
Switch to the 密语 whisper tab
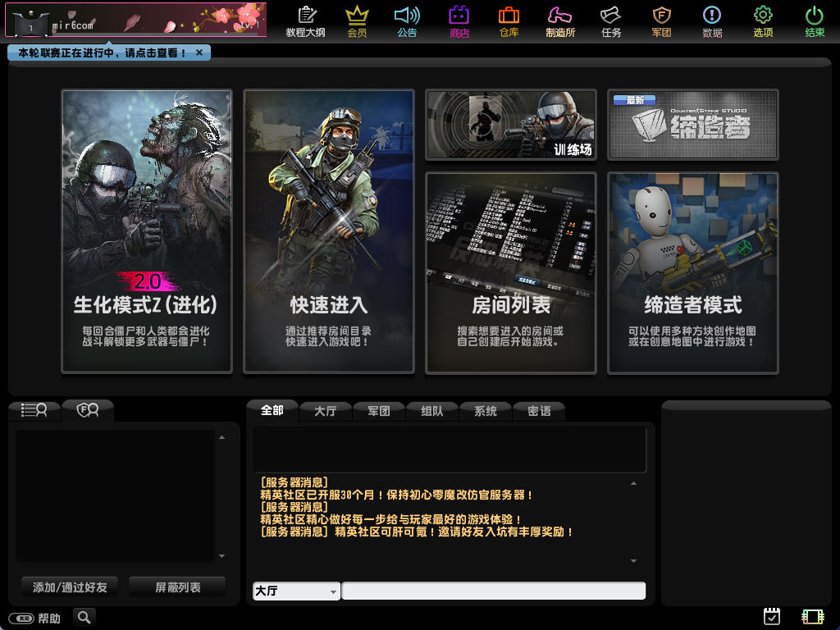click(x=539, y=411)
